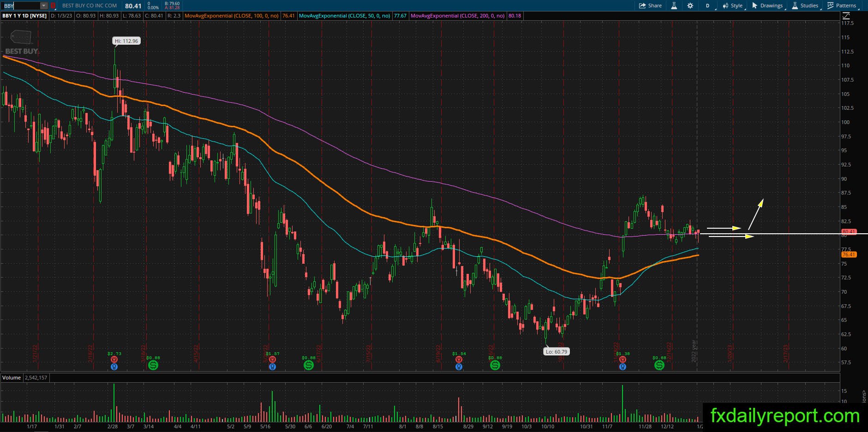
Task: Click the volume value 2,542,157
Action: [36, 378]
